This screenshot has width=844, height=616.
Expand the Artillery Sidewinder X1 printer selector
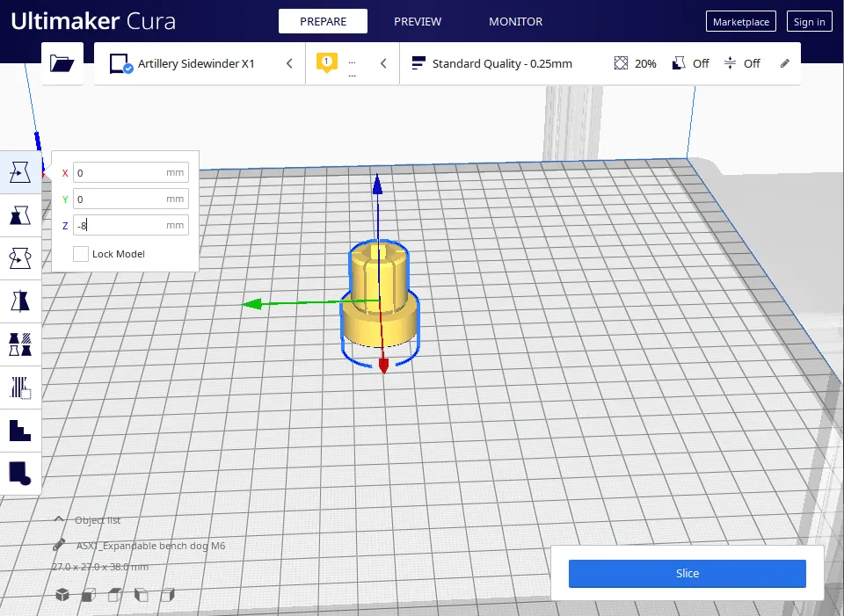click(200, 64)
